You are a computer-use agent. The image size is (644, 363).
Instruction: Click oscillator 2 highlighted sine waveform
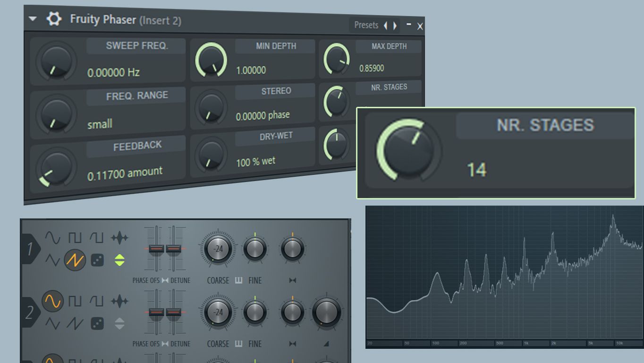tap(52, 301)
